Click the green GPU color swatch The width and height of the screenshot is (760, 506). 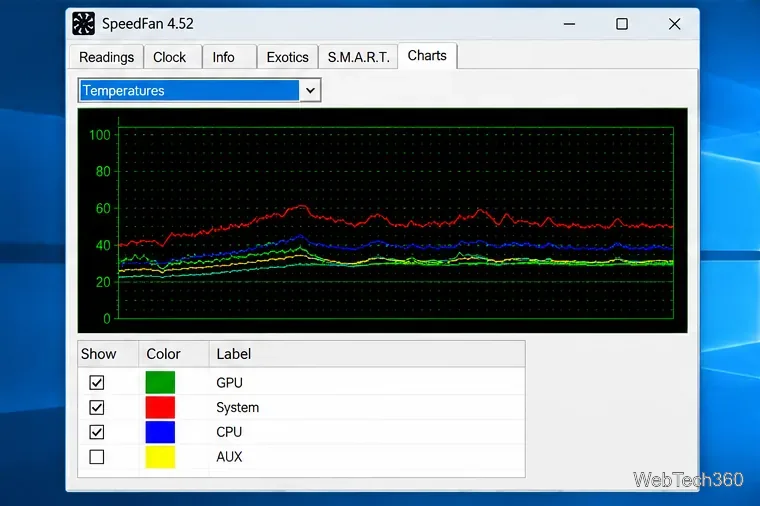click(160, 382)
